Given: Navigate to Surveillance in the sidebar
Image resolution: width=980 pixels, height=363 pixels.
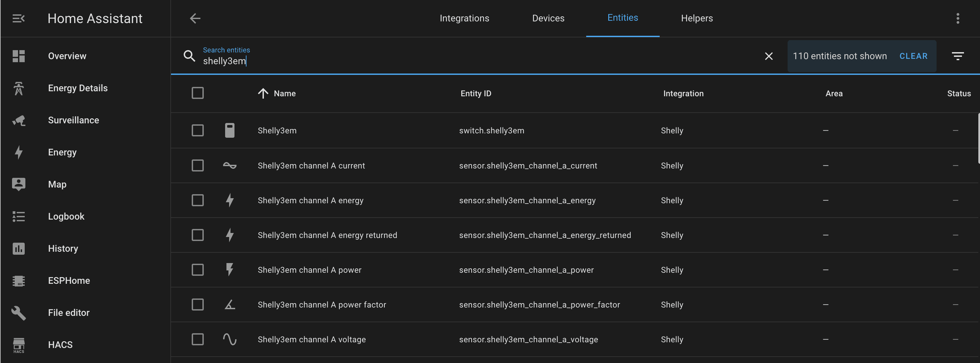Looking at the screenshot, I should tap(73, 120).
